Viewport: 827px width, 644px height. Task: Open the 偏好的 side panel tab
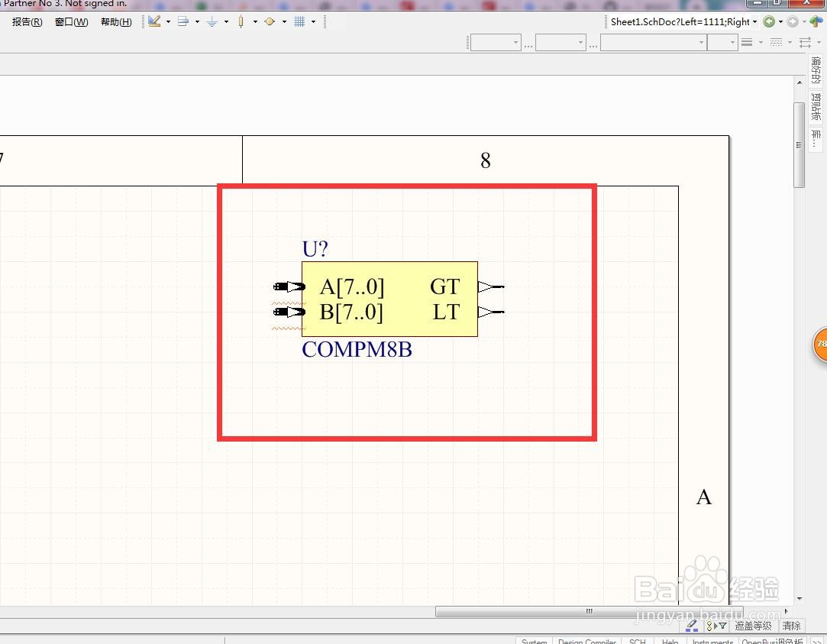(x=816, y=70)
